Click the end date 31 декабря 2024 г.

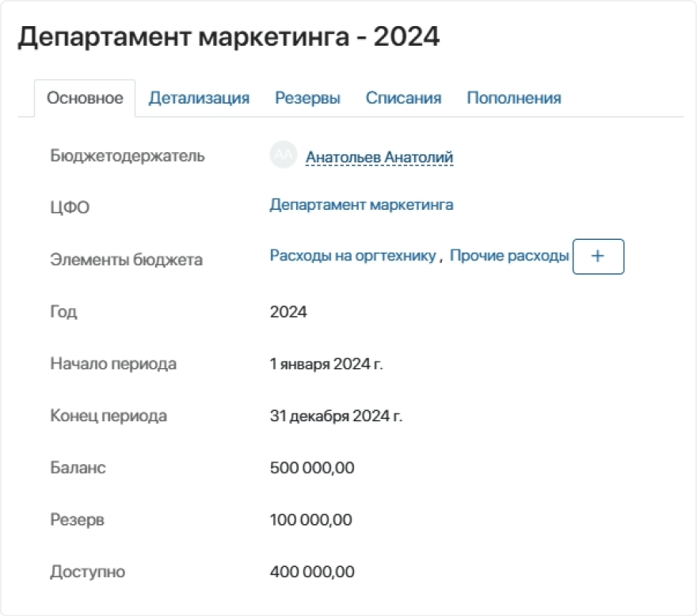336,416
